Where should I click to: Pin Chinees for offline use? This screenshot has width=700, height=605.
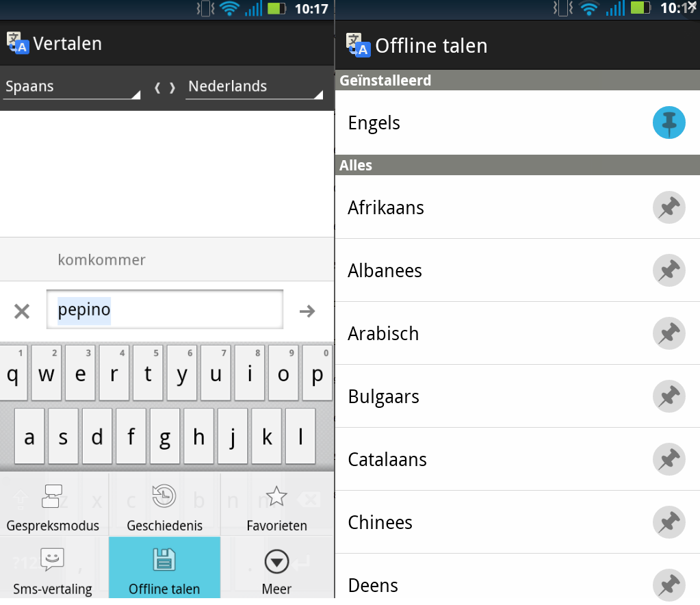point(669,523)
